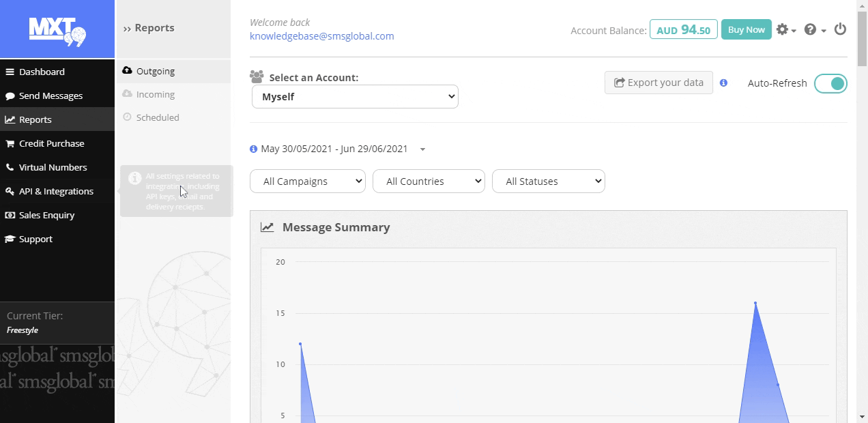Click the Message Summary chart icon
This screenshot has width=868, height=423.
pyautogui.click(x=267, y=227)
